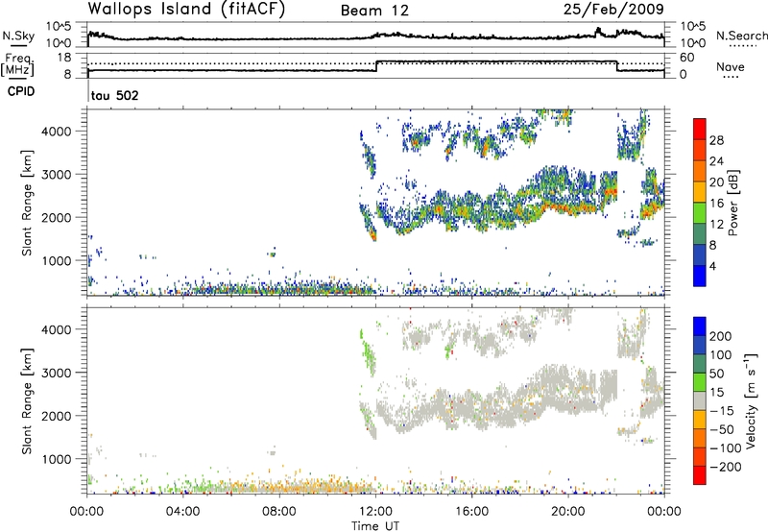Image resolution: width=768 pixels, height=532 pixels.
Task: Click the '08:00' time axis label
Action: (279, 512)
